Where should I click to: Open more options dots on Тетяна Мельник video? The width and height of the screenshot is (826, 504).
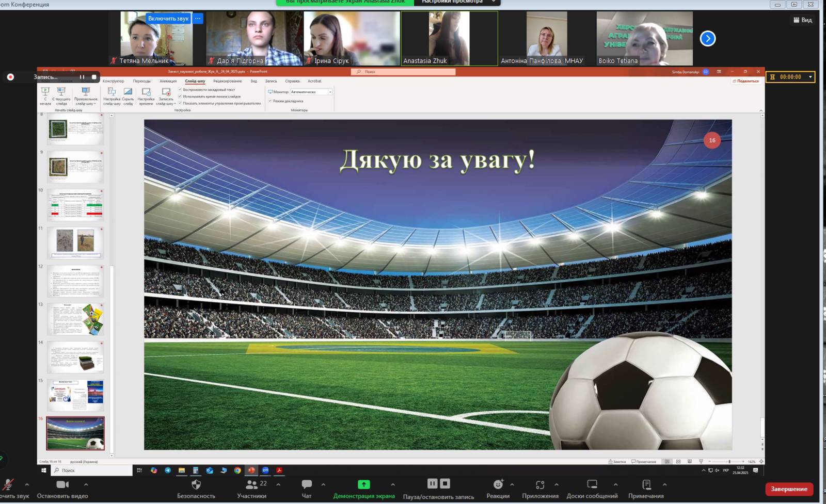(x=198, y=19)
